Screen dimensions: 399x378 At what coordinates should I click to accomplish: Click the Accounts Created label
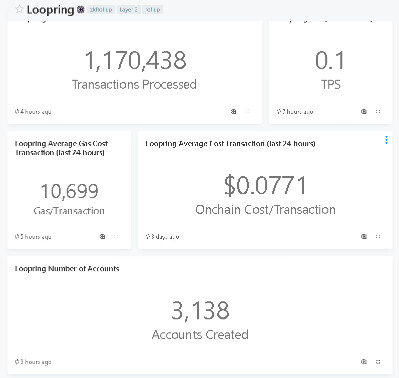[200, 335]
